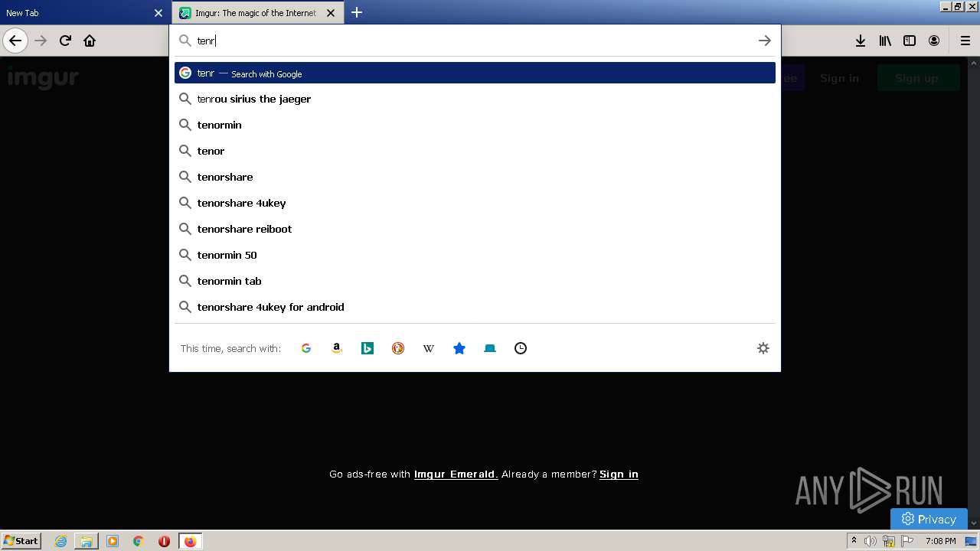The height and width of the screenshot is (551, 980).
Task: Toggle the sidebar view
Action: click(x=910, y=41)
